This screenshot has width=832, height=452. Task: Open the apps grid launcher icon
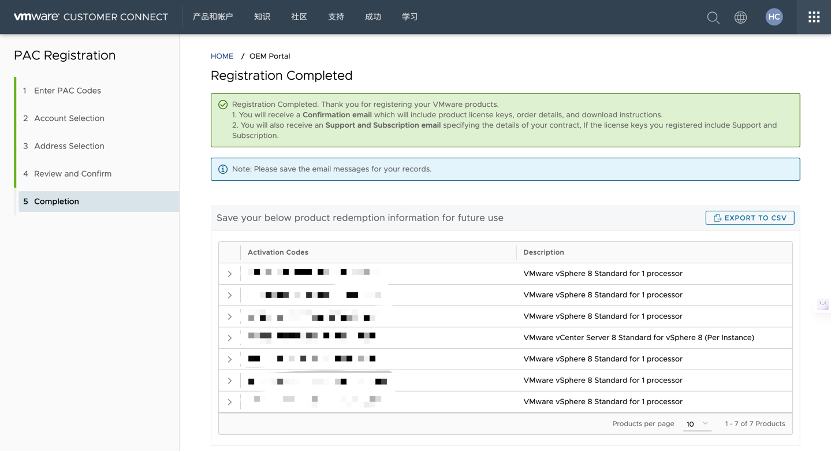[x=813, y=17]
